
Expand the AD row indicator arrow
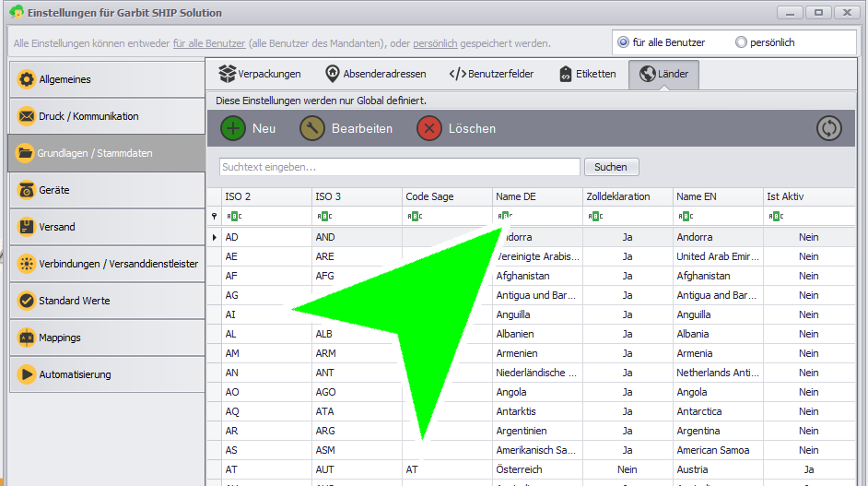point(214,237)
